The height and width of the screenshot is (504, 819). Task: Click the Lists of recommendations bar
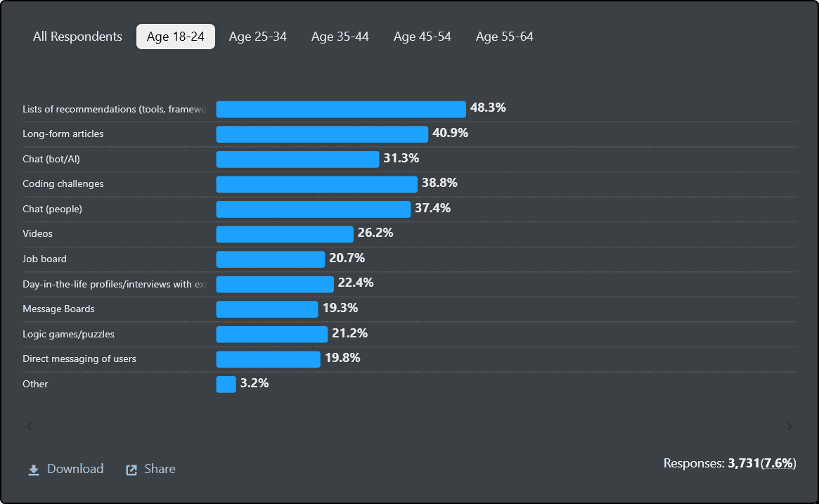[341, 109]
